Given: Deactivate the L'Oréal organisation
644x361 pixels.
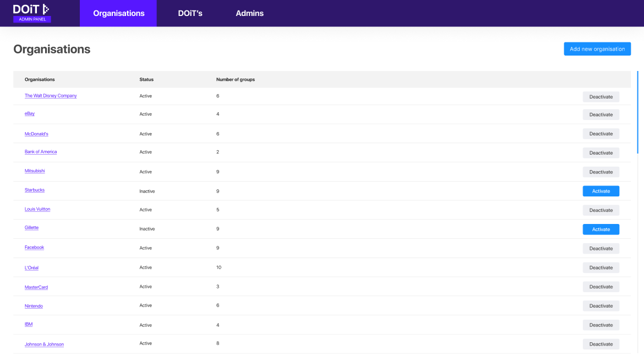Looking at the screenshot, I should 601,267.
